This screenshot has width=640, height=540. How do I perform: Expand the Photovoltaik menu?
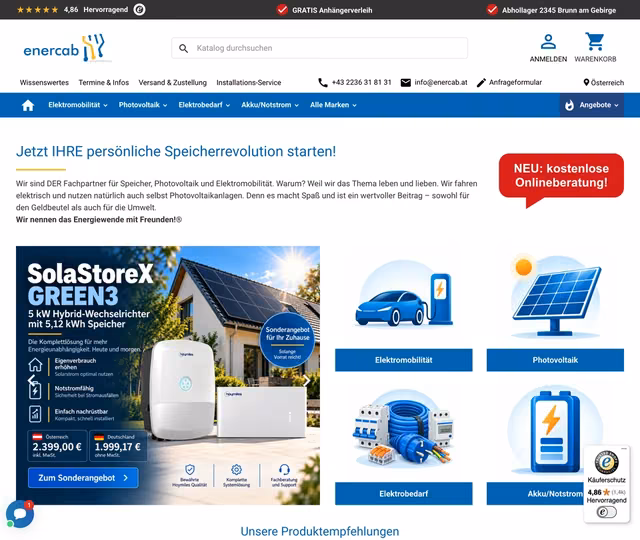143,105
